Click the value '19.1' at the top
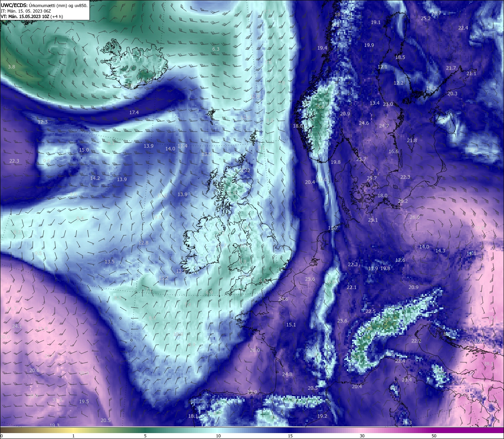Screen dimensions: 504x439 (376, 22)
